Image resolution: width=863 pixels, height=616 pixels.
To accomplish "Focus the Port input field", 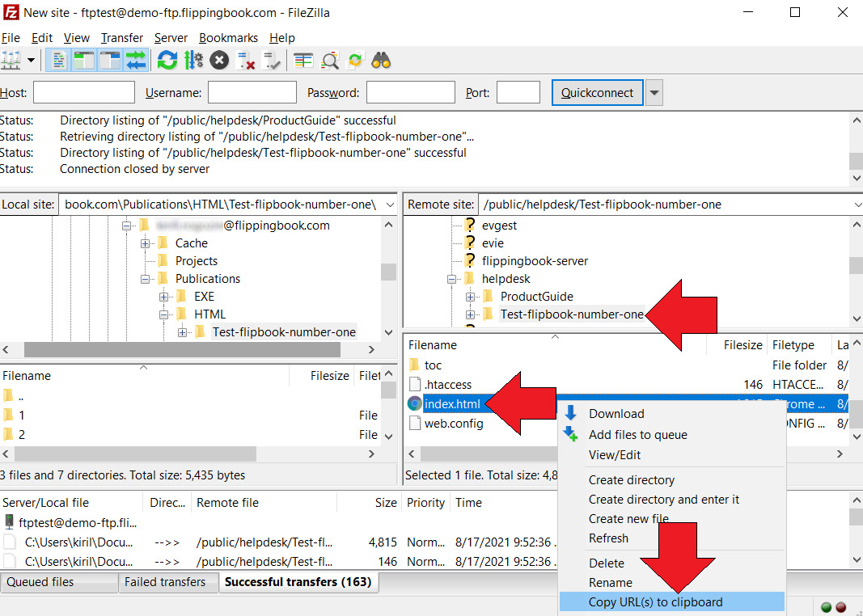I will [518, 92].
